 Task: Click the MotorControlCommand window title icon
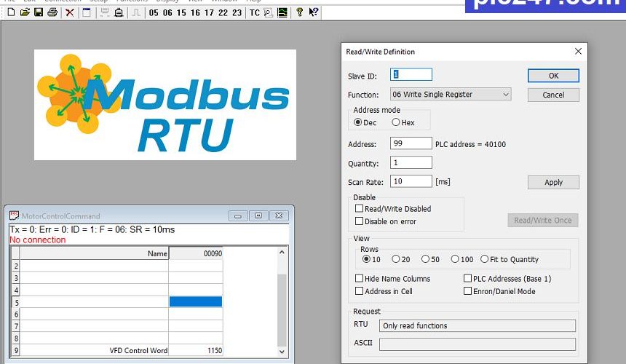point(15,215)
